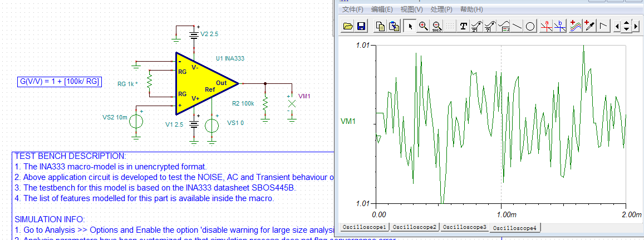Open the 处理(P) menu
The image size is (644, 240).
click(x=441, y=9)
